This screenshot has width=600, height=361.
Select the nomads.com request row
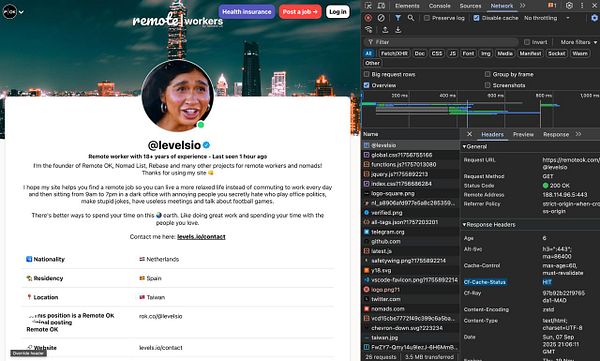tap(410, 309)
